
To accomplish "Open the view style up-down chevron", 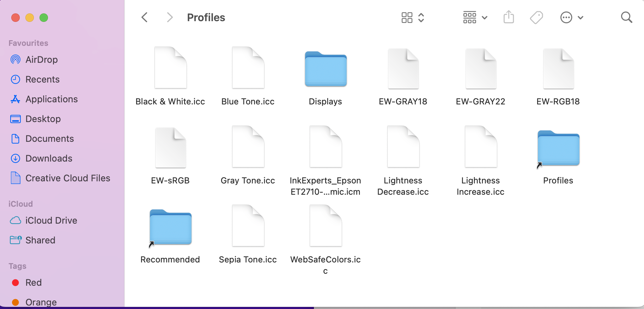I will [x=421, y=18].
